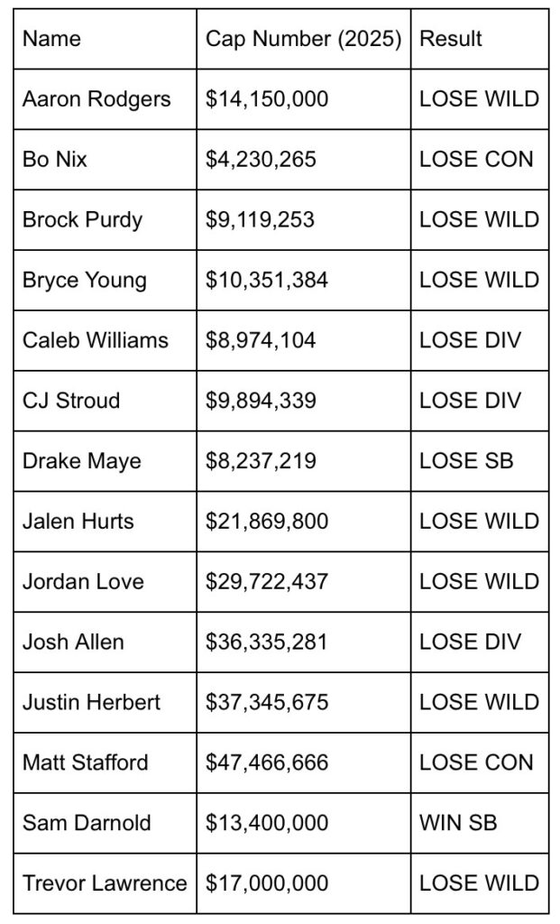Select Aaron Rodgers' $14,150,000 cap cell
This screenshot has height=924, width=560.
pos(267,99)
